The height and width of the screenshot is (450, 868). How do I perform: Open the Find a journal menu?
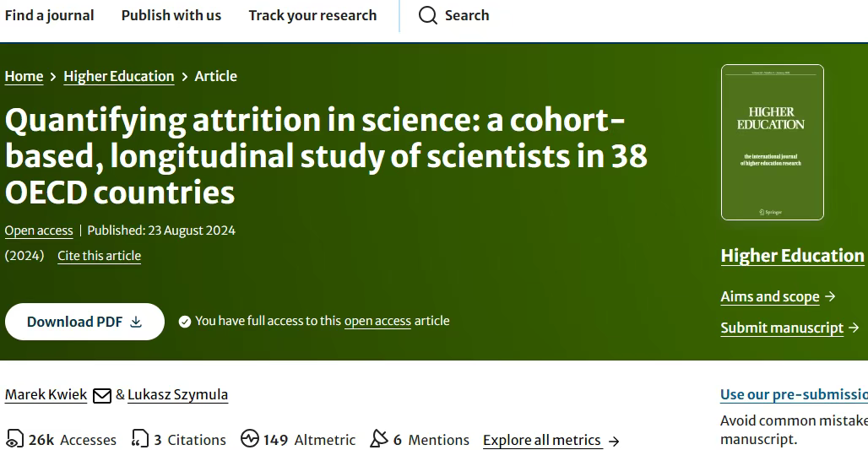[49, 15]
